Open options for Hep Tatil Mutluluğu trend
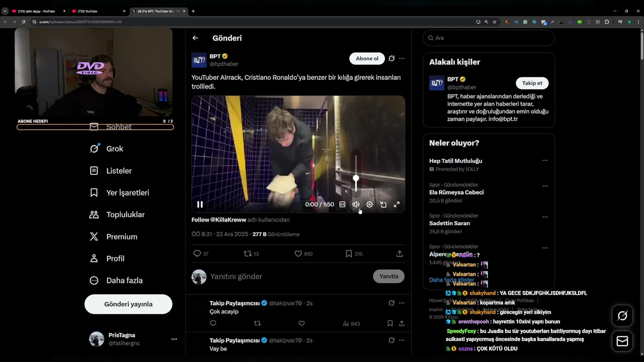Image resolution: width=644 pixels, height=362 pixels. 545,160
